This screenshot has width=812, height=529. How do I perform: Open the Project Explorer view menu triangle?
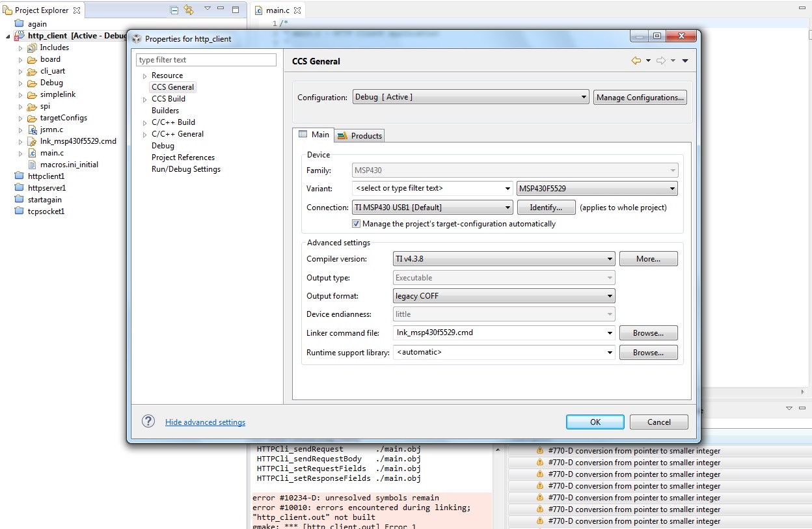[x=208, y=8]
